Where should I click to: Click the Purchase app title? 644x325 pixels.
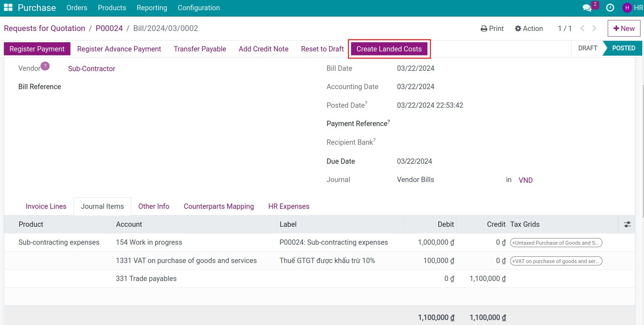tap(37, 8)
